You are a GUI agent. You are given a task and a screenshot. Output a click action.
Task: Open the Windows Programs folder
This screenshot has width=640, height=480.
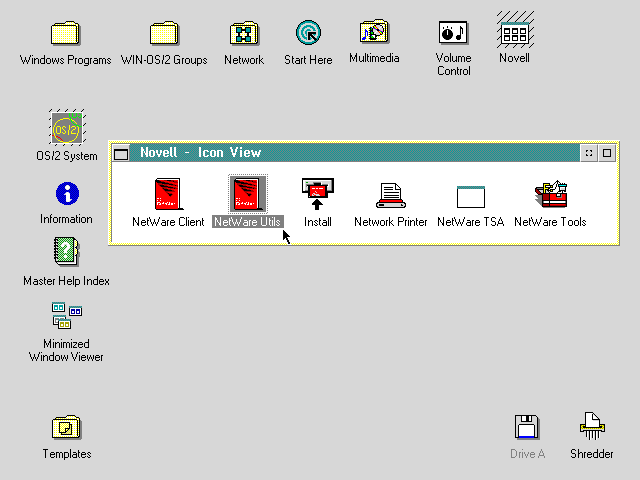65,33
